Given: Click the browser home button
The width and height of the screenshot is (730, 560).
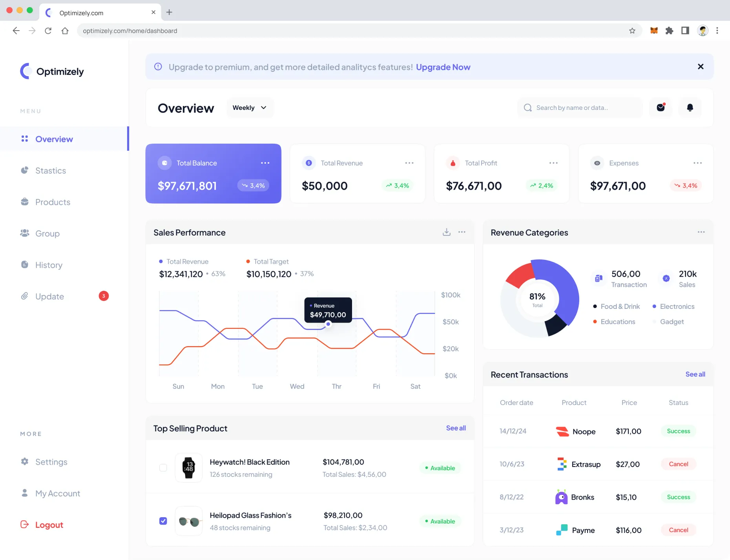Looking at the screenshot, I should point(65,31).
